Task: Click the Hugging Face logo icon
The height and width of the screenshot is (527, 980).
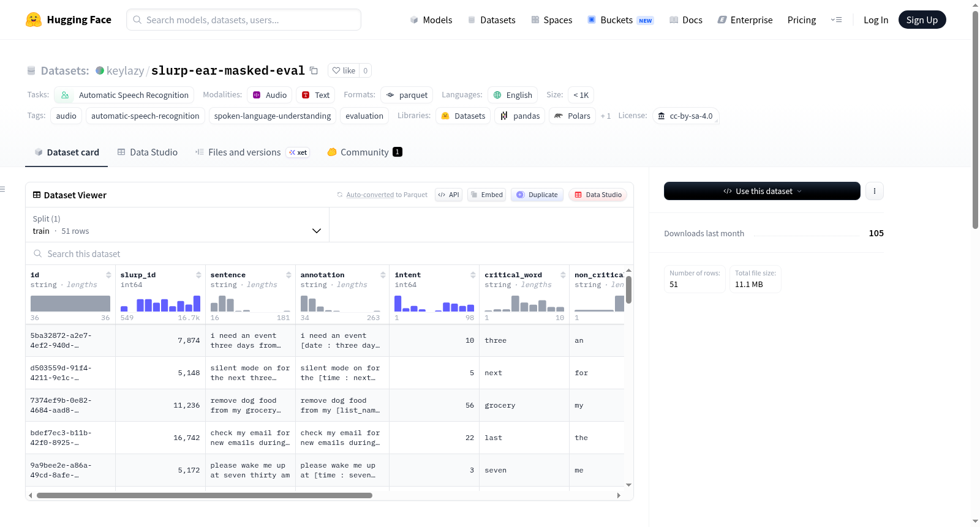Action: 34,20
